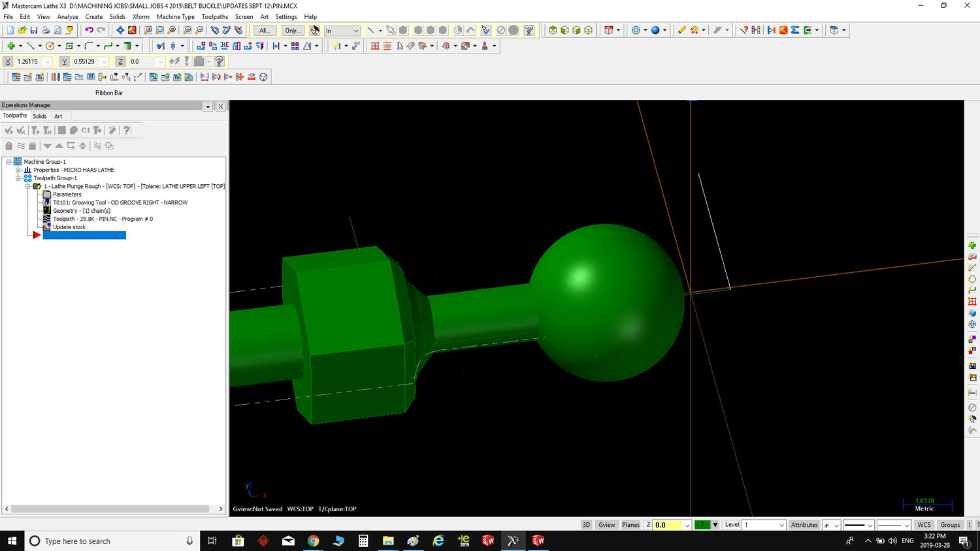Expand the Properties - MICRO HAAS LATHE node
Viewport: 980px width, 551px height.
pyautogui.click(x=18, y=170)
